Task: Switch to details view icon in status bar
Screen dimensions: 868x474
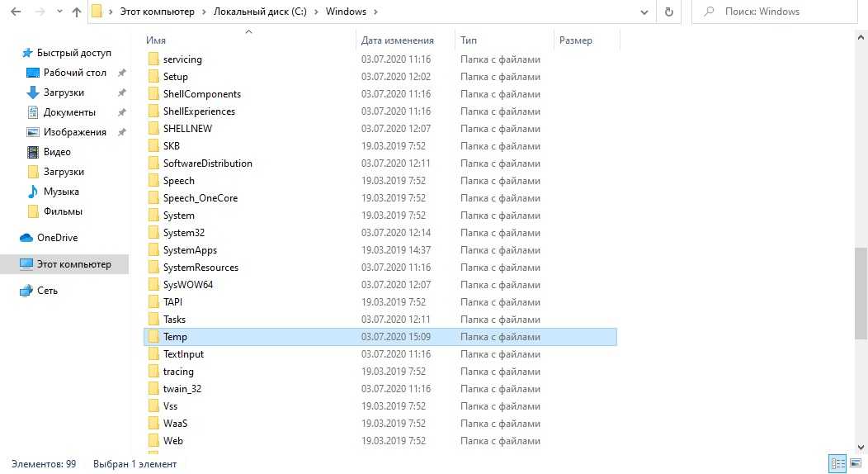Action: [x=837, y=463]
